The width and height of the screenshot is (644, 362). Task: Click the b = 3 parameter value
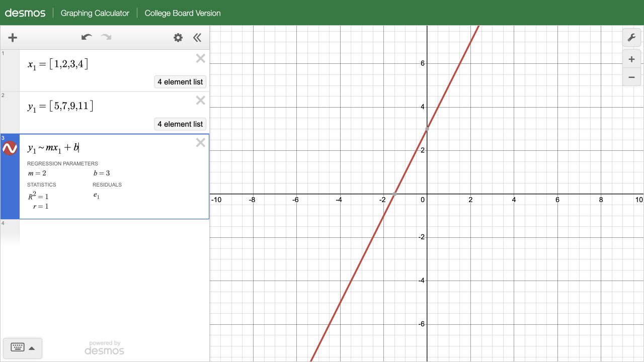click(102, 173)
